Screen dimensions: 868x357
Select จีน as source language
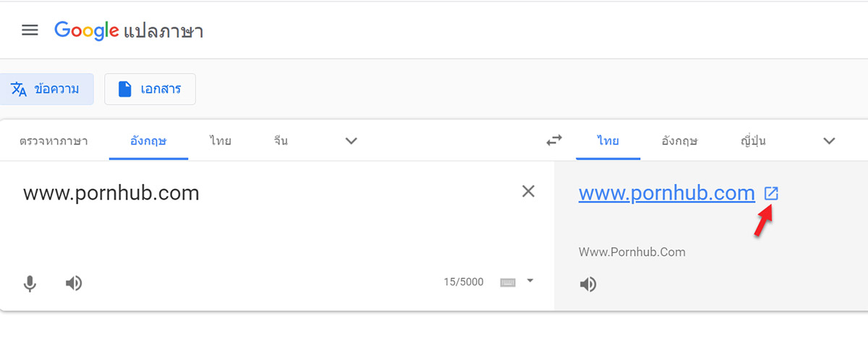click(281, 141)
